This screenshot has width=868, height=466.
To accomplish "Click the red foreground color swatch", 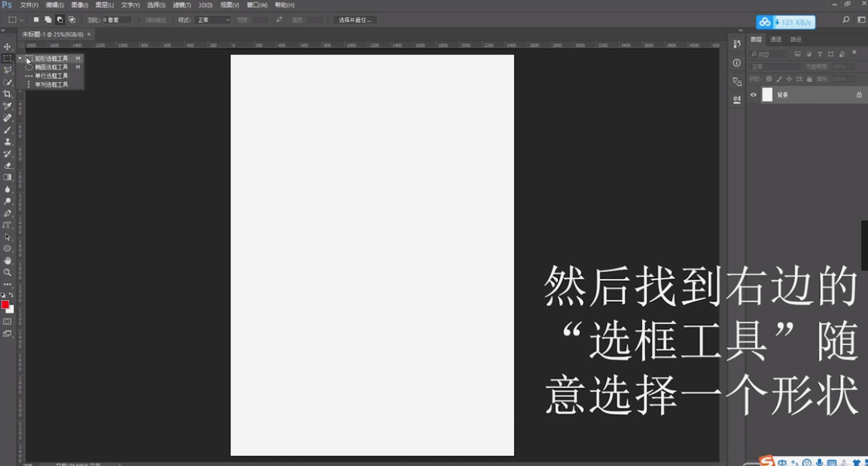I will (x=5, y=305).
